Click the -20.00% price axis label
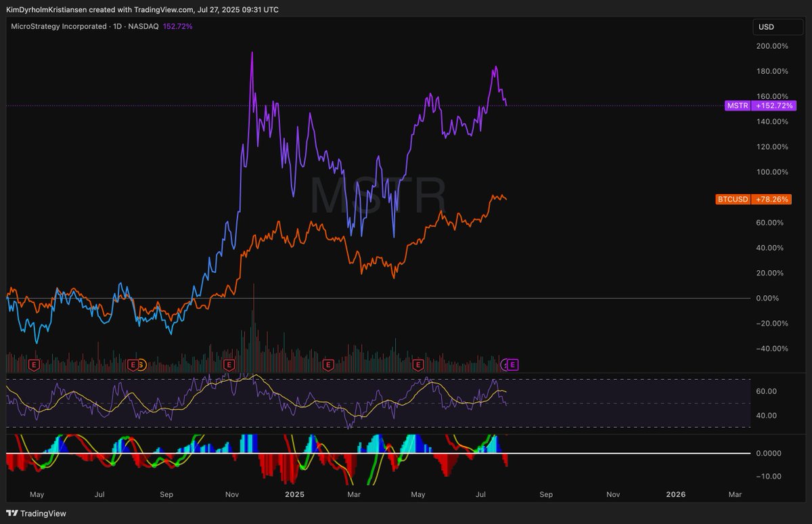Viewport: 812px width, 524px height. pyautogui.click(x=772, y=324)
